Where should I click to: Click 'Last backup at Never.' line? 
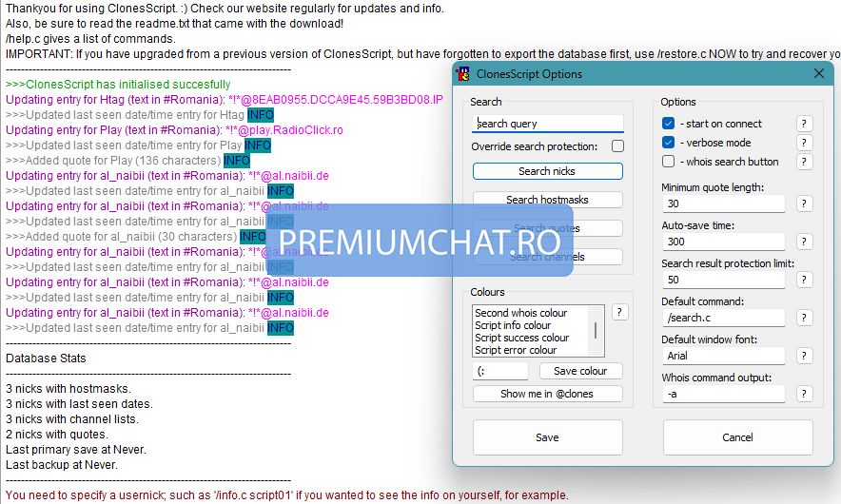coord(62,465)
